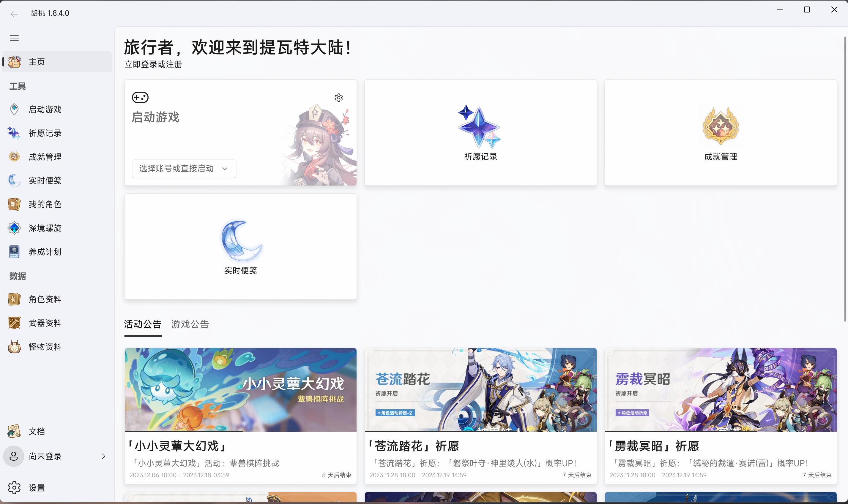This screenshot has height=504, width=848.
Task: Expand 选择账号或直接启动 dropdown
Action: [184, 169]
